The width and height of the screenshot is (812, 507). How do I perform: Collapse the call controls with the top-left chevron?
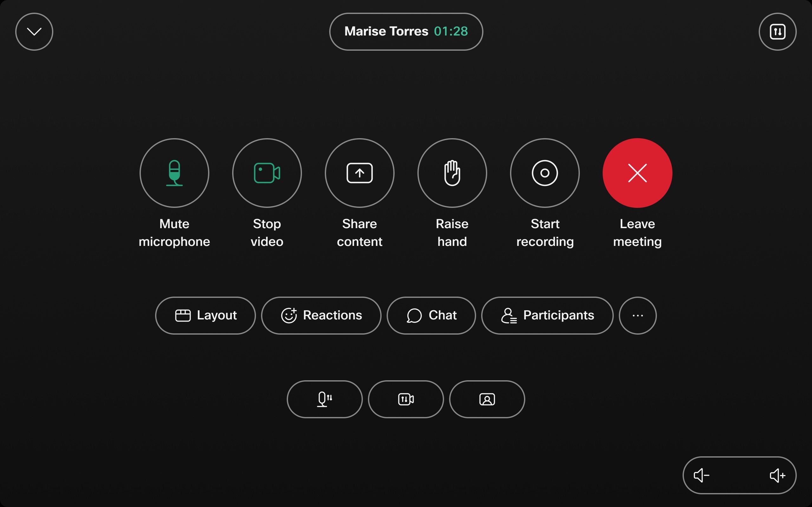tap(34, 31)
